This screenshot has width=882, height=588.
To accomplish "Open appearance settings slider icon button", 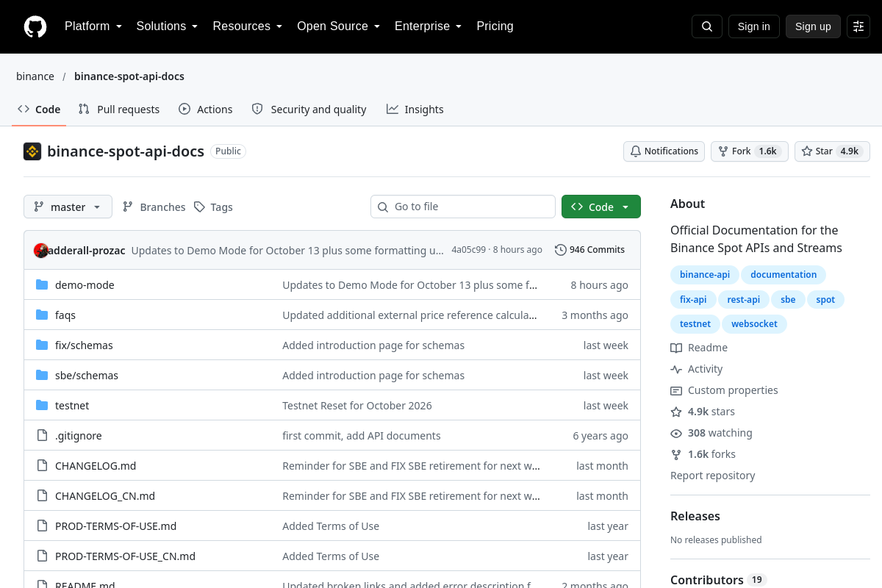I will click(x=858, y=26).
